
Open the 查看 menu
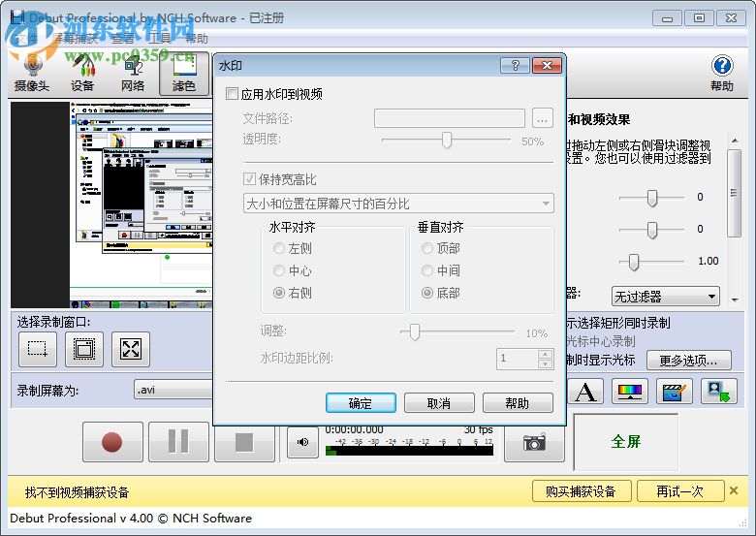pyautogui.click(x=123, y=39)
